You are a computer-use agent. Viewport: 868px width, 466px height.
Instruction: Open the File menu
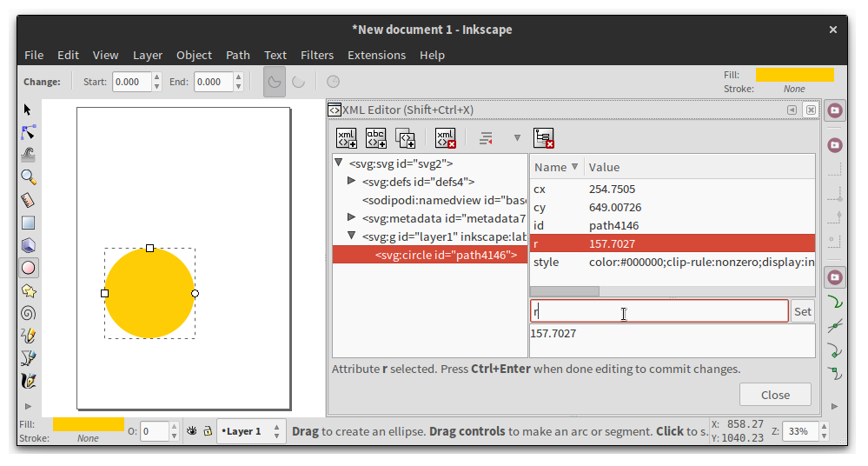34,56
